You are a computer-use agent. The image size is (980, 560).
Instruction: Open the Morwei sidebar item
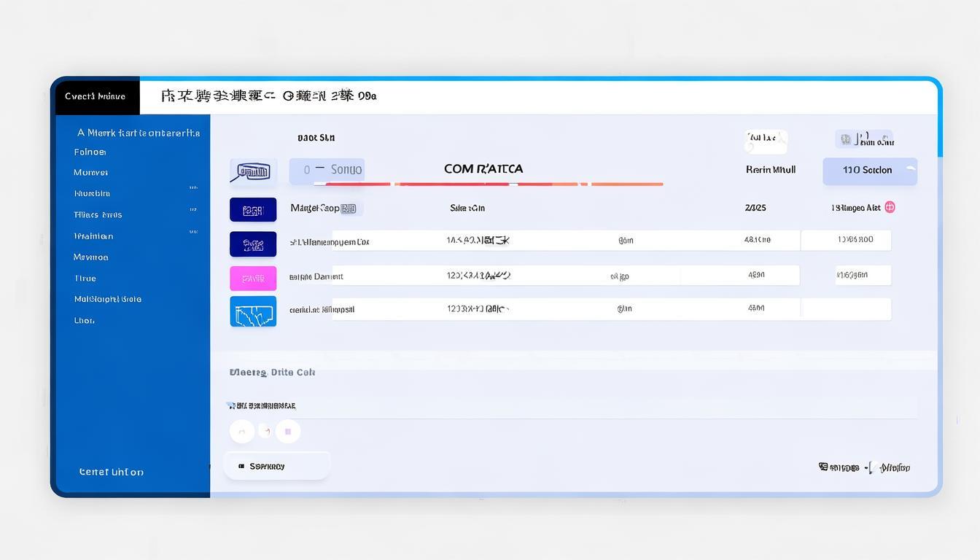pyautogui.click(x=90, y=172)
